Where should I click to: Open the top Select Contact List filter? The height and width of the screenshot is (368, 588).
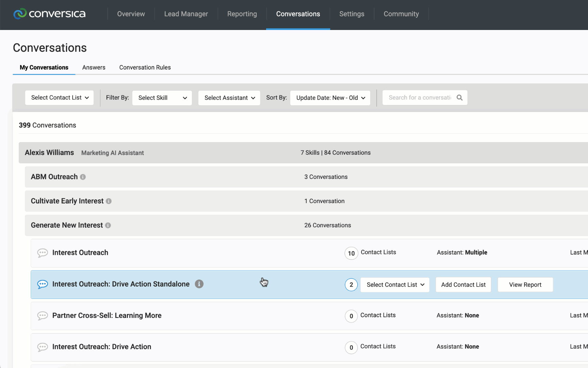click(x=60, y=98)
